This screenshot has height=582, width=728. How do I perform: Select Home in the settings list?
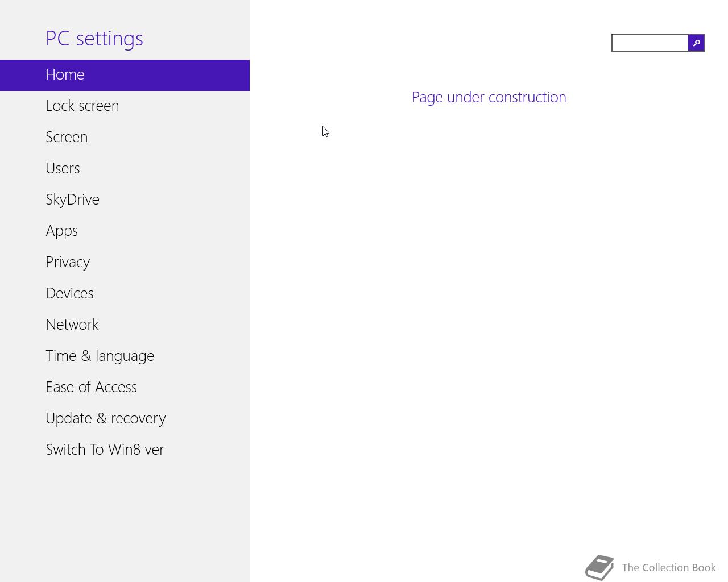click(x=65, y=74)
